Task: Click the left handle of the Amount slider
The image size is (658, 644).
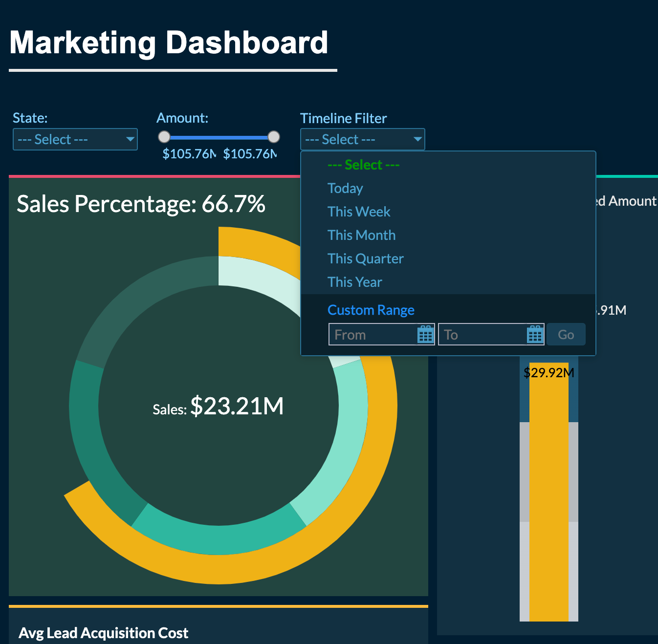Action: click(164, 137)
